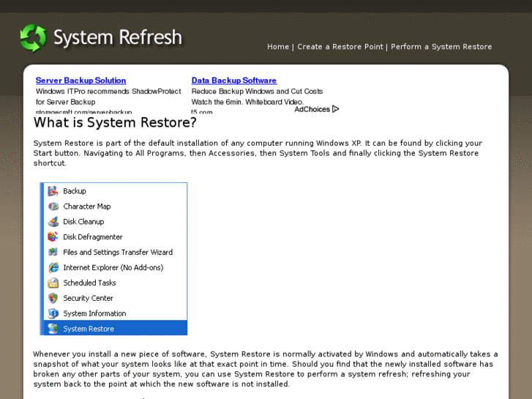Click the System Information icon
Image resolution: width=532 pixels, height=399 pixels.
point(53,313)
